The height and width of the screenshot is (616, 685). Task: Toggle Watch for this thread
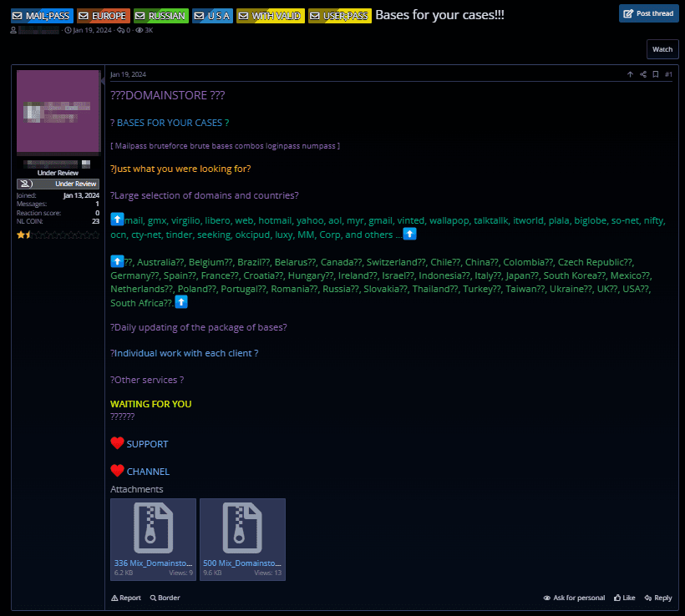[662, 49]
